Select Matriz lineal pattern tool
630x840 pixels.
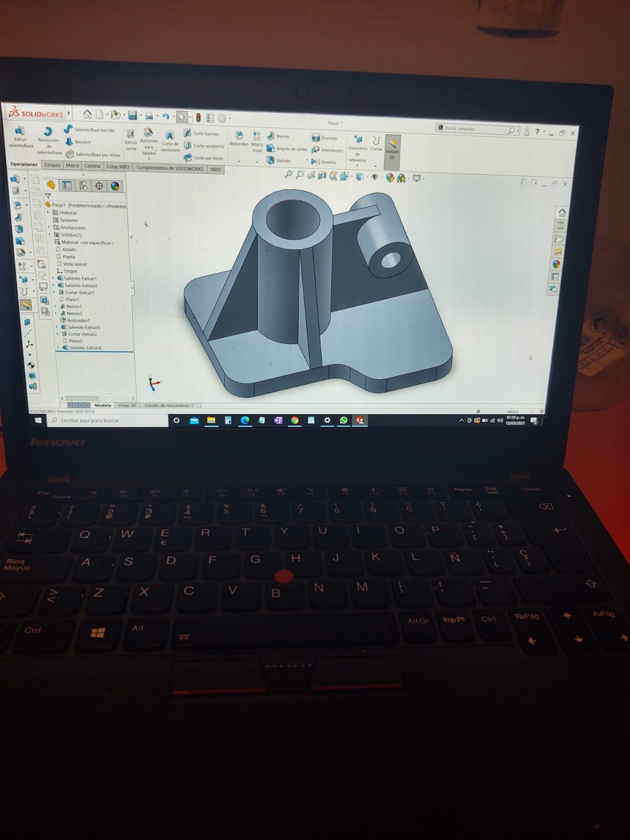pyautogui.click(x=257, y=142)
